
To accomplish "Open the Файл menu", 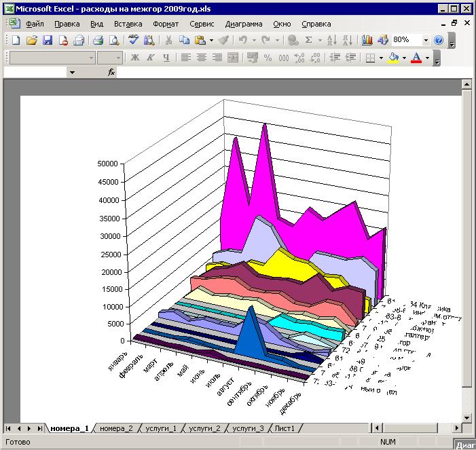I will (x=35, y=24).
